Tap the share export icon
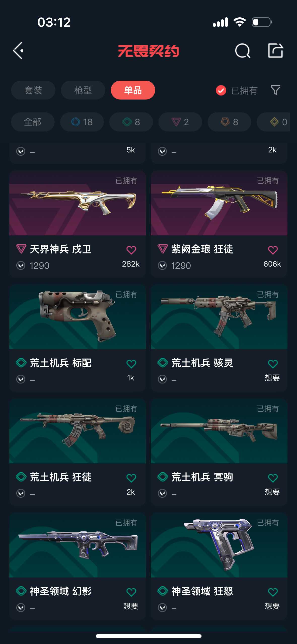 point(275,50)
